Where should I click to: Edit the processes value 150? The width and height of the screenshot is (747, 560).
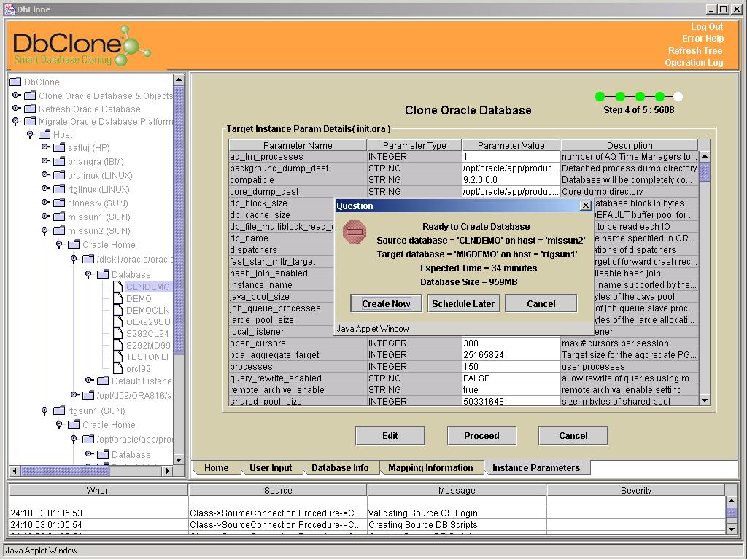tap(511, 367)
